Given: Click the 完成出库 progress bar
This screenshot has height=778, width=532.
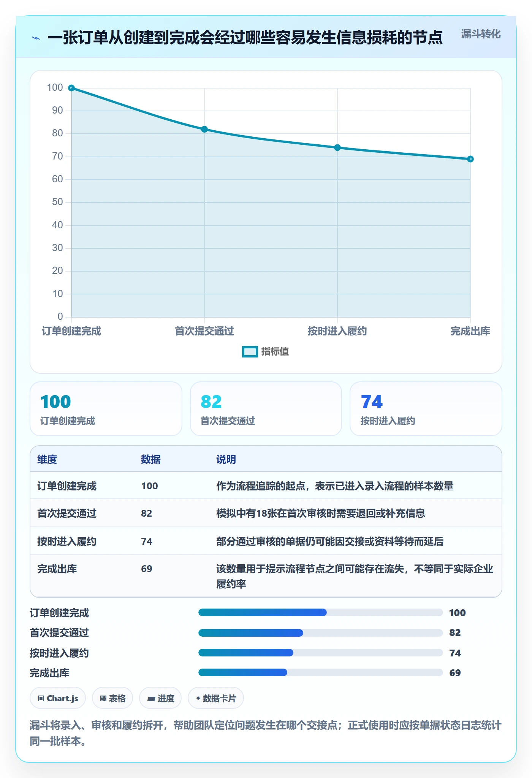Looking at the screenshot, I should (x=321, y=672).
